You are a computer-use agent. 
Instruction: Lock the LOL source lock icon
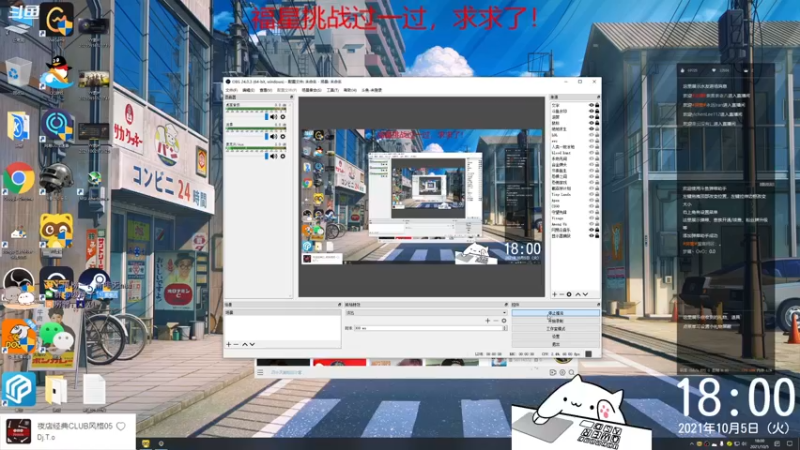click(597, 135)
